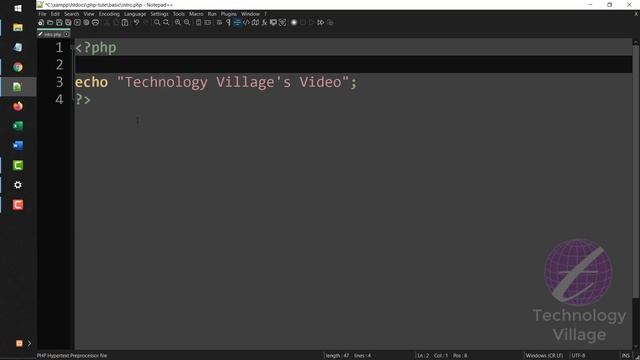Open the Language menu
Image resolution: width=640 pixels, height=360 pixels.
tap(135, 14)
